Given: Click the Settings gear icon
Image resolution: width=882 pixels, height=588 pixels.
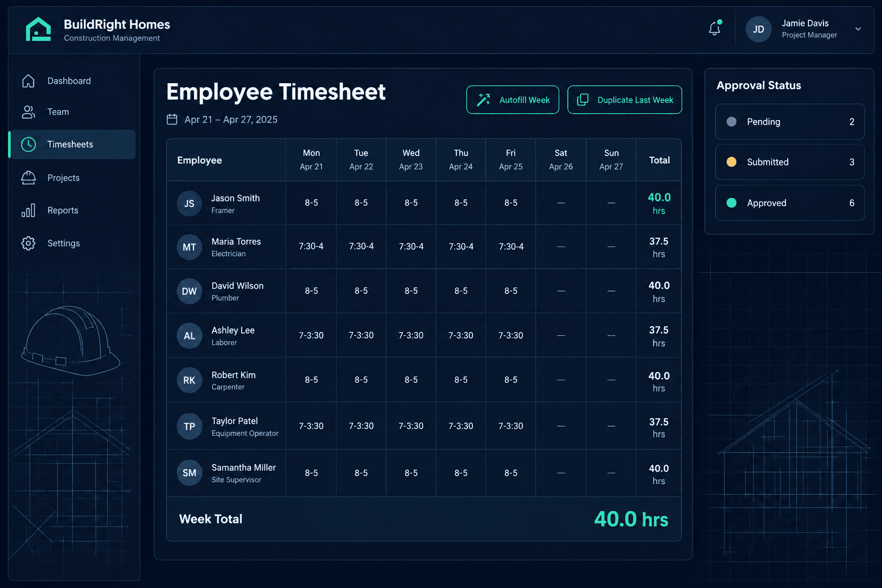Looking at the screenshot, I should [x=28, y=243].
